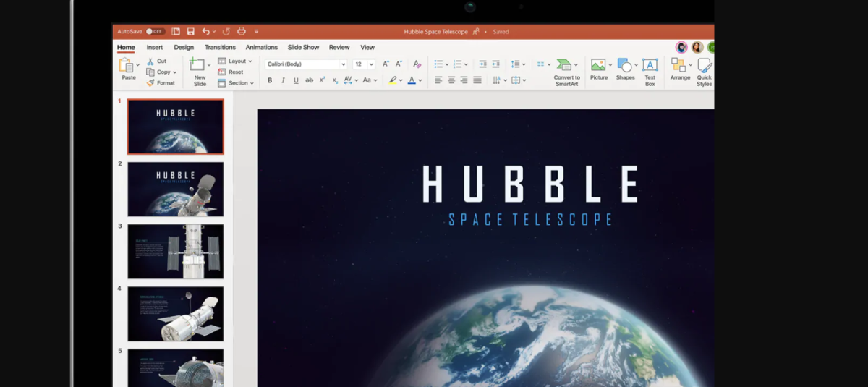Center the text
Viewport: 868px width, 387px height.
[x=451, y=80]
